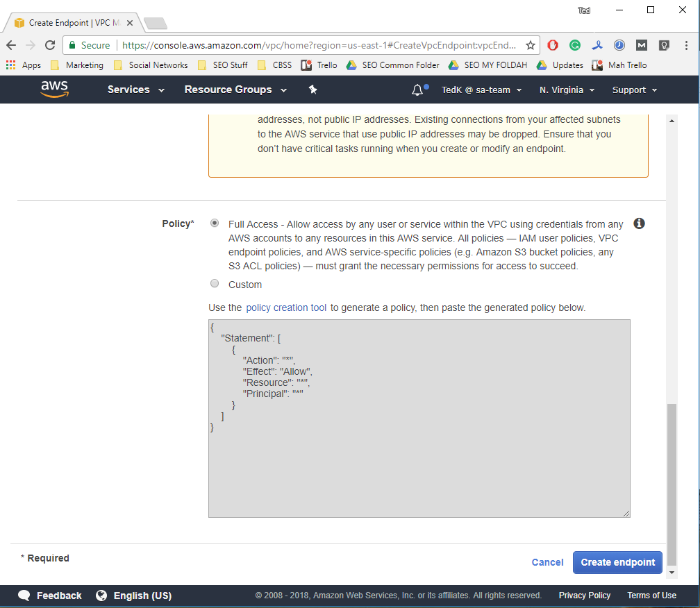The image size is (700, 608).
Task: Click the Grammarly extension icon
Action: (575, 45)
